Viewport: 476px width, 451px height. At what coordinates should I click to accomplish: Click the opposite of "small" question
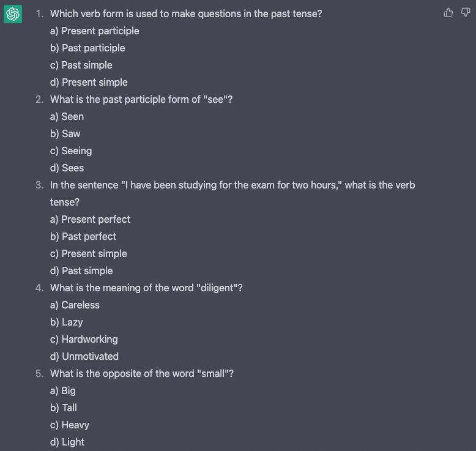pyautogui.click(x=141, y=373)
